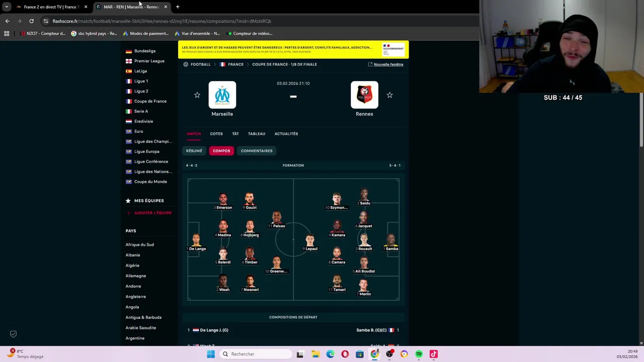Open the Commentaires sub-tab
This screenshot has height=362, width=644.
tap(257, 151)
